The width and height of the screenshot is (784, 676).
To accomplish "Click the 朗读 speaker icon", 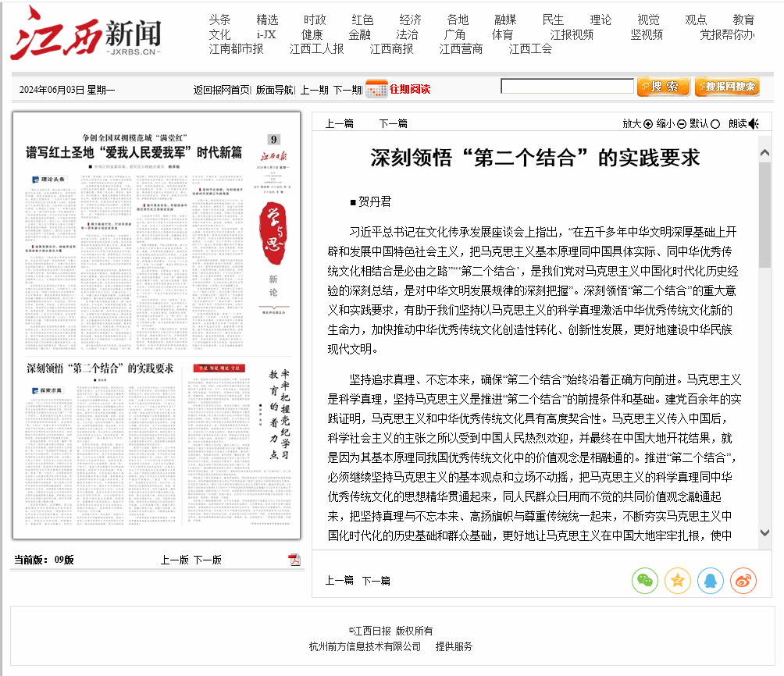I will tap(754, 123).
